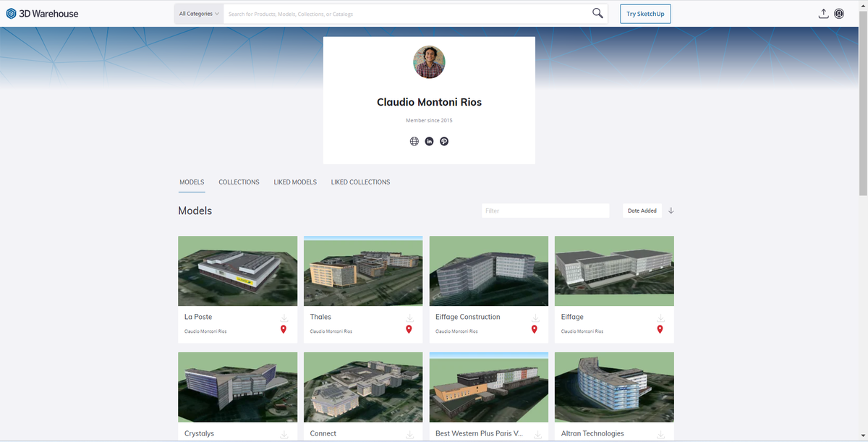Download the Eiffage Construction model

pos(535,318)
